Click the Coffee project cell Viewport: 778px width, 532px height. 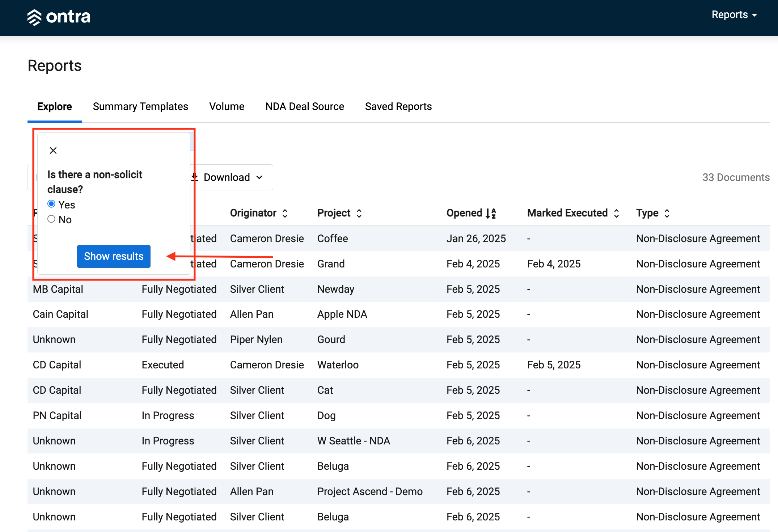[333, 238]
